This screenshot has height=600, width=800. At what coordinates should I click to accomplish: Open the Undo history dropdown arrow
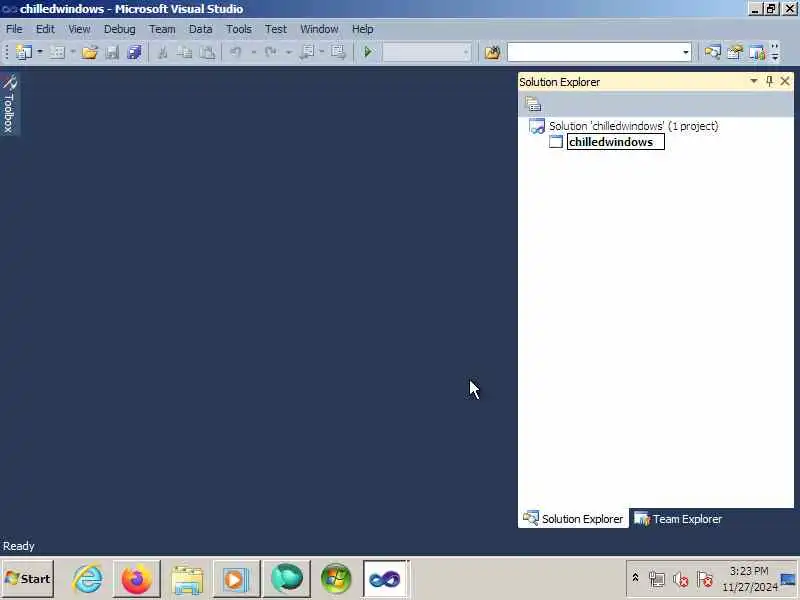(x=253, y=52)
